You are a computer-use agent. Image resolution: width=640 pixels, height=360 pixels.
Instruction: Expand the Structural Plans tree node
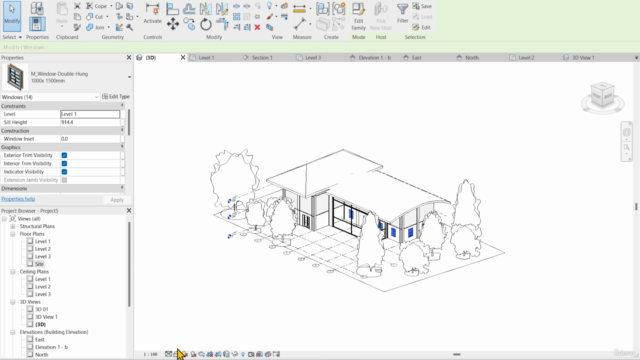coord(13,226)
